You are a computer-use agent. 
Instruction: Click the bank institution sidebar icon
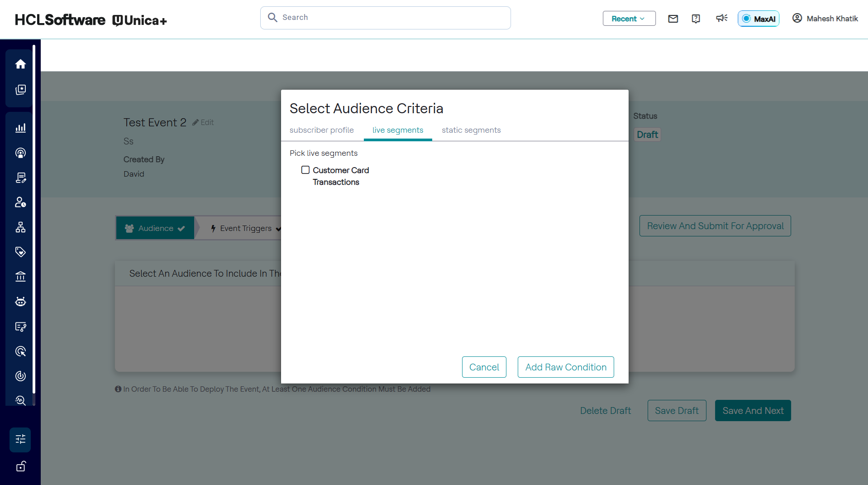tap(20, 277)
